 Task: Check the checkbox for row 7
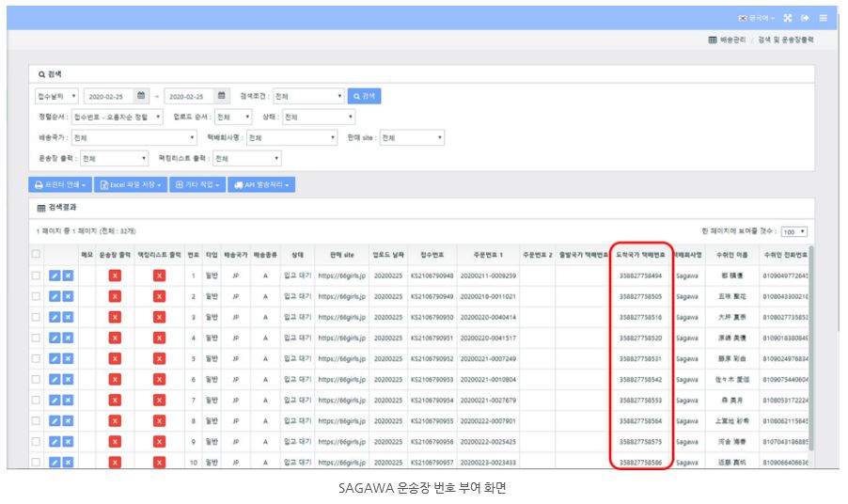[x=37, y=401]
